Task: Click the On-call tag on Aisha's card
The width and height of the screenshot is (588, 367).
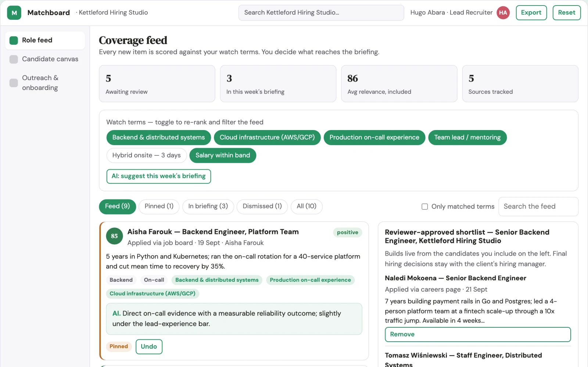Action: pos(154,280)
